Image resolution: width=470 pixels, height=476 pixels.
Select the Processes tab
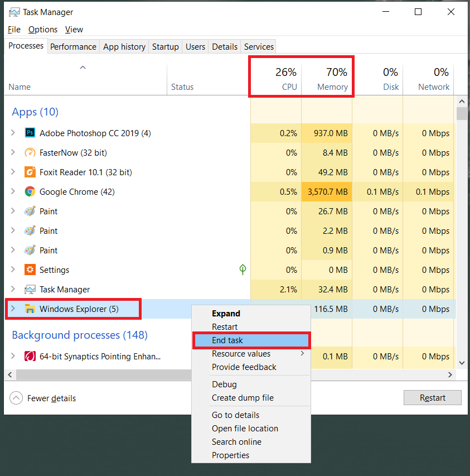point(26,46)
